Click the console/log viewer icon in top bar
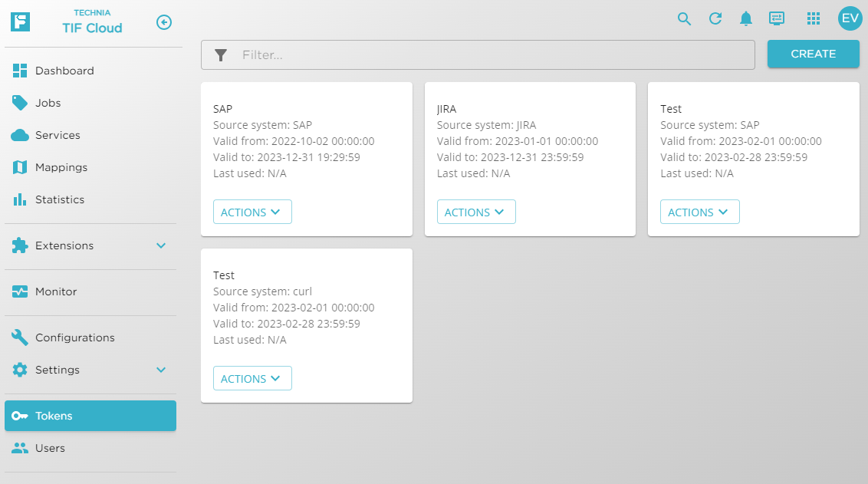 coord(777,18)
